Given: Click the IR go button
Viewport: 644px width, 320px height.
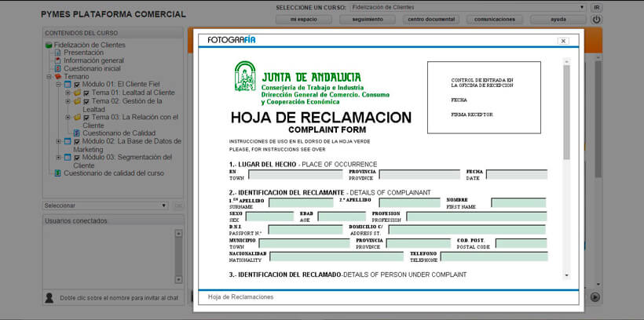Looking at the screenshot, I should pos(597,7).
